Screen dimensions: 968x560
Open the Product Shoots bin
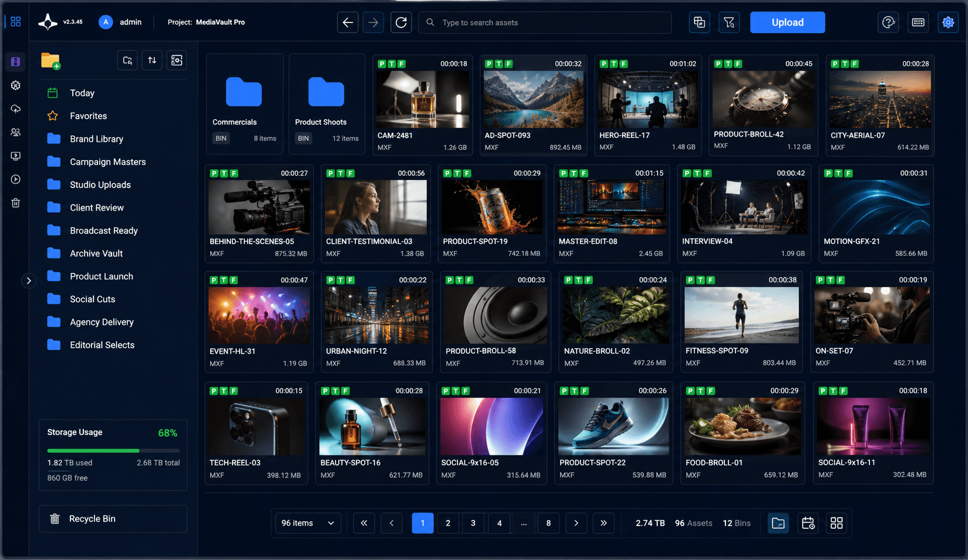pos(327,104)
